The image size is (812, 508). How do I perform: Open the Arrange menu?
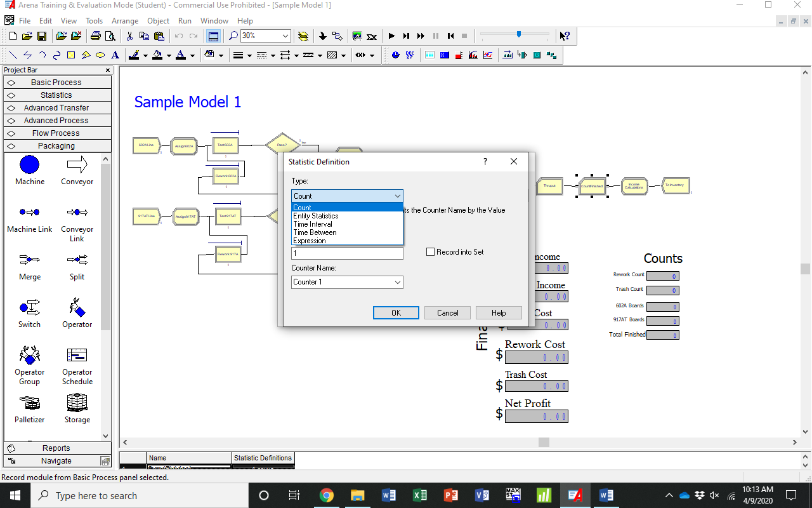[125, 21]
